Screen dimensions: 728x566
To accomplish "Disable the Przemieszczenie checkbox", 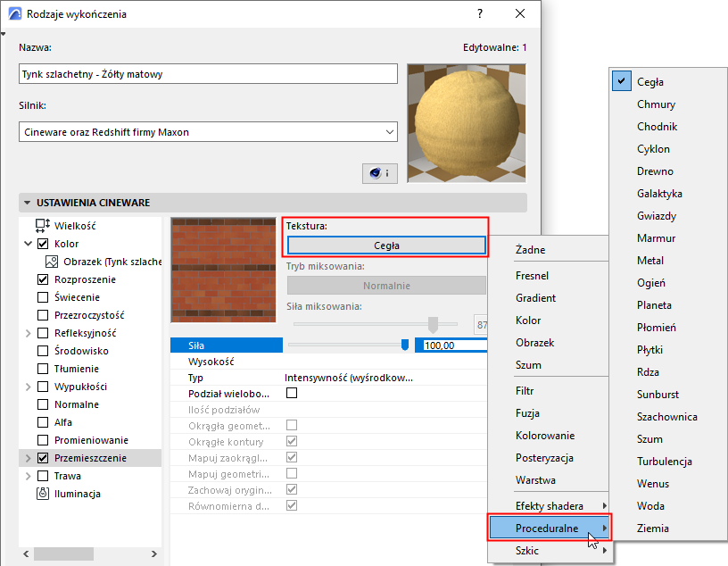I will [x=43, y=458].
